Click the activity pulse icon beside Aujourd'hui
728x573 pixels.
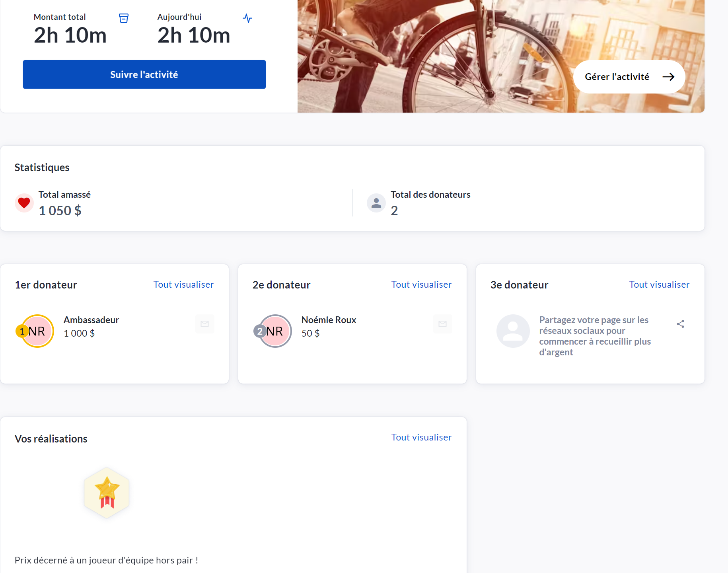point(247,18)
